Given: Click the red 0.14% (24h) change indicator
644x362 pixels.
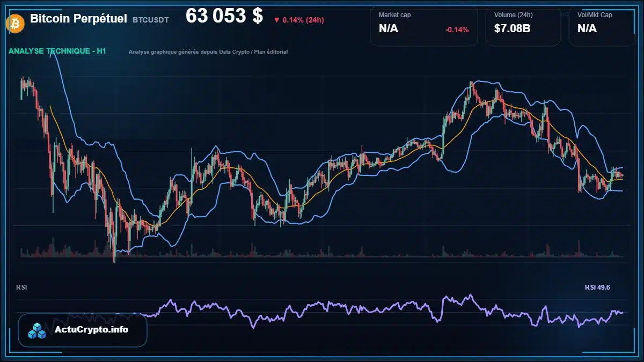Looking at the screenshot, I should pyautogui.click(x=298, y=20).
